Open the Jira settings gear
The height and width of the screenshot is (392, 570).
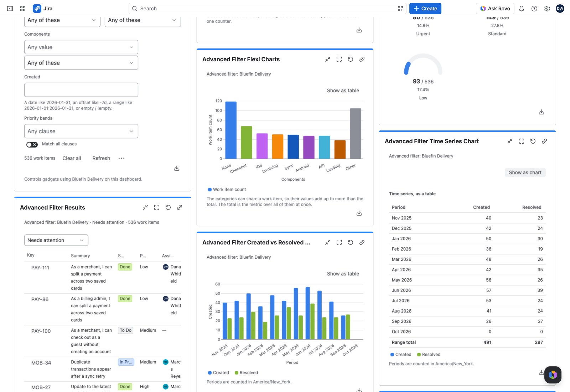click(x=547, y=9)
